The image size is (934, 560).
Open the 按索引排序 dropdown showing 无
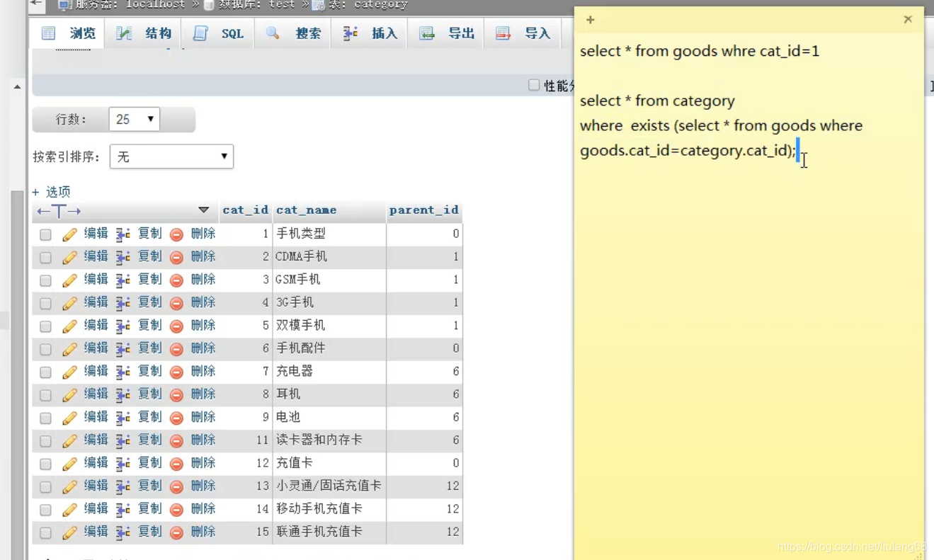tap(171, 156)
